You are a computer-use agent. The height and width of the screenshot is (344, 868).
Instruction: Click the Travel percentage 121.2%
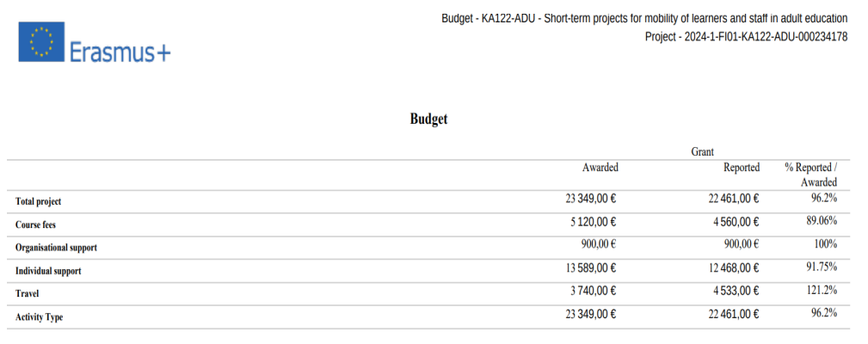pyautogui.click(x=822, y=290)
